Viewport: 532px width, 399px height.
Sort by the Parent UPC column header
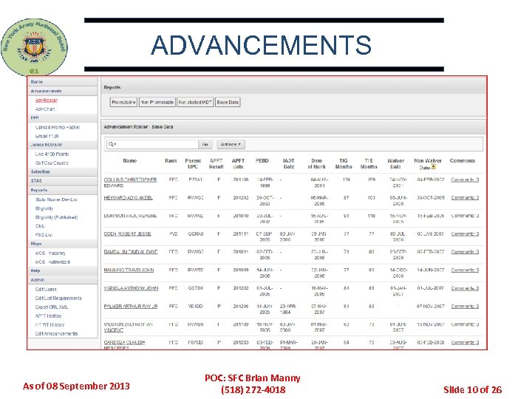click(x=193, y=163)
